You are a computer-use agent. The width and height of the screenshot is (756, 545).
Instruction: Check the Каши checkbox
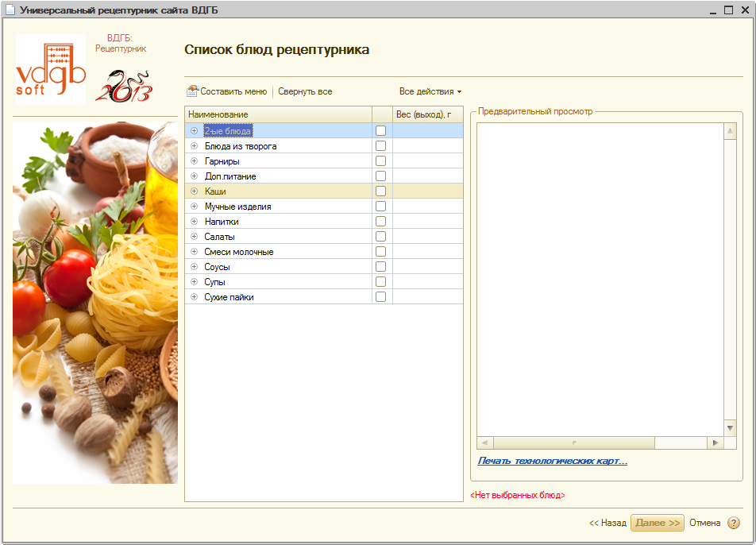[380, 191]
